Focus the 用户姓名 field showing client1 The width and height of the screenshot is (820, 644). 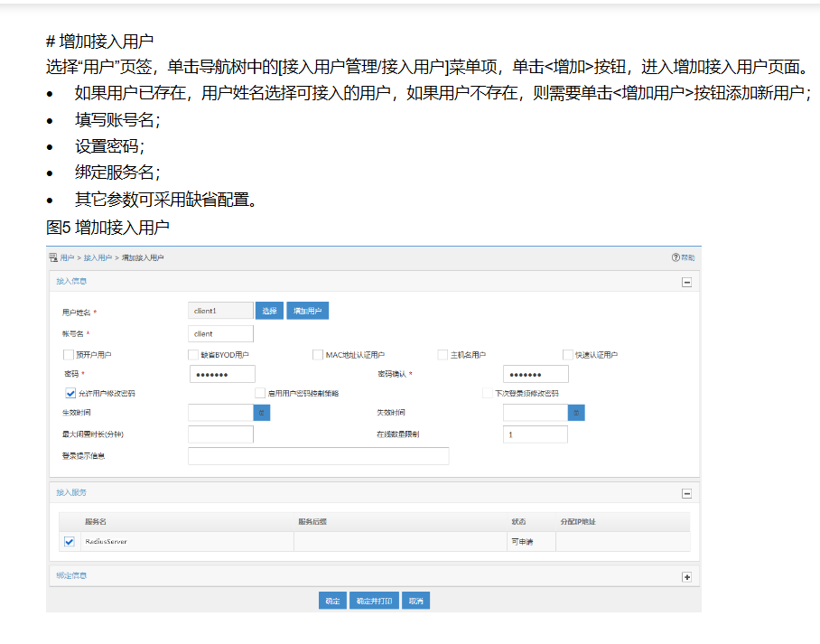click(220, 311)
